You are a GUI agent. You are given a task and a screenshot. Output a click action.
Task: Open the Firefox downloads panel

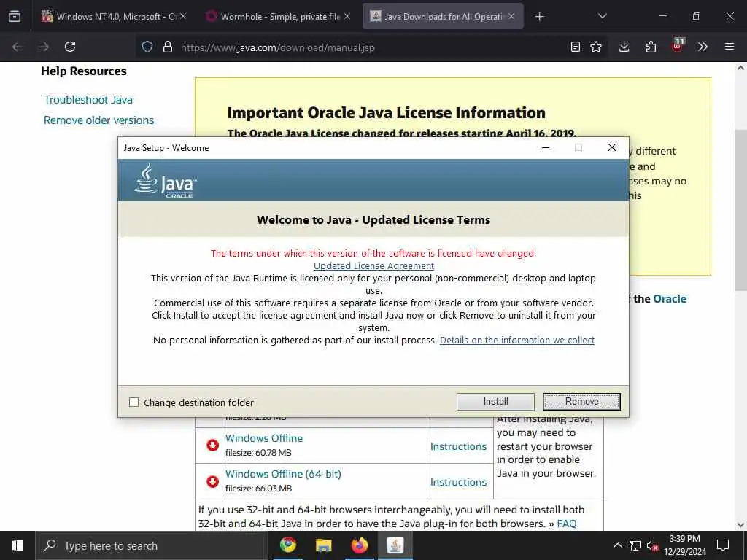(x=624, y=47)
